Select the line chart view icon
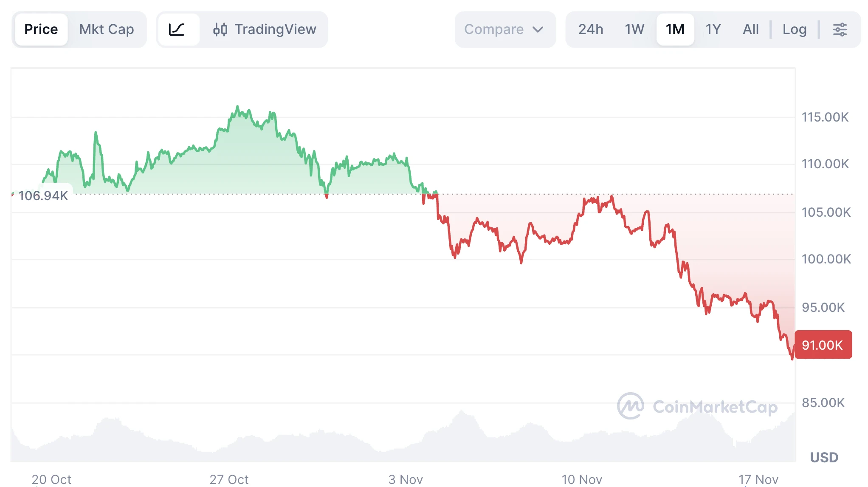The width and height of the screenshot is (868, 487). 177,29
